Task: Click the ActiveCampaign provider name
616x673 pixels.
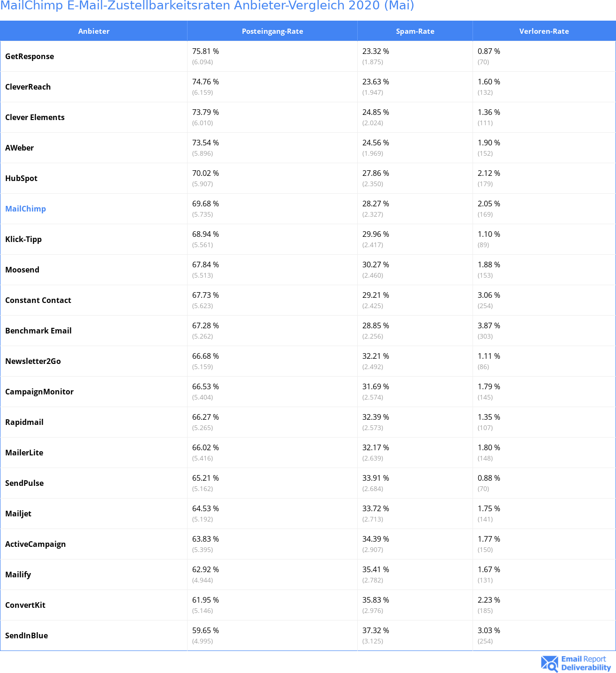Action: coord(35,544)
